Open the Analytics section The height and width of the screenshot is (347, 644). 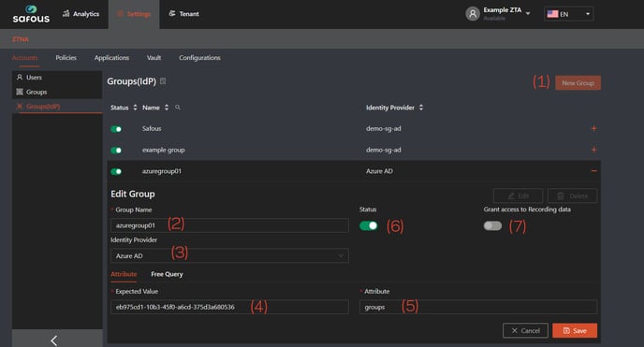(x=80, y=14)
